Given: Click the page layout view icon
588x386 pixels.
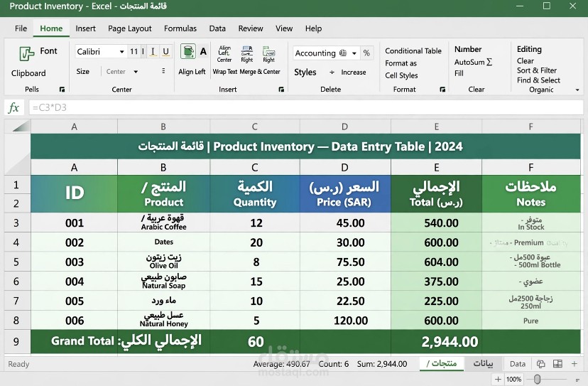Looking at the screenshot, I should pyautogui.click(x=557, y=363).
